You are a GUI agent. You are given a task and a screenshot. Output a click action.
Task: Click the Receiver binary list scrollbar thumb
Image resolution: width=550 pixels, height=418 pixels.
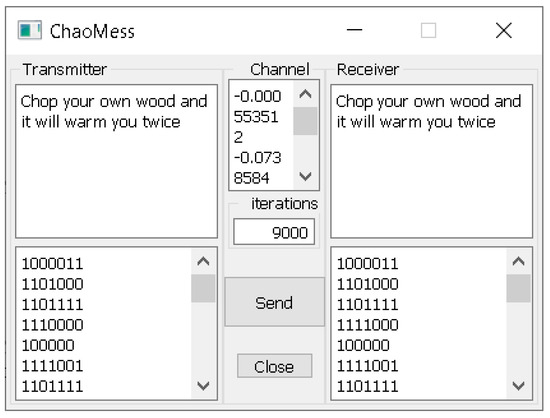(x=518, y=288)
